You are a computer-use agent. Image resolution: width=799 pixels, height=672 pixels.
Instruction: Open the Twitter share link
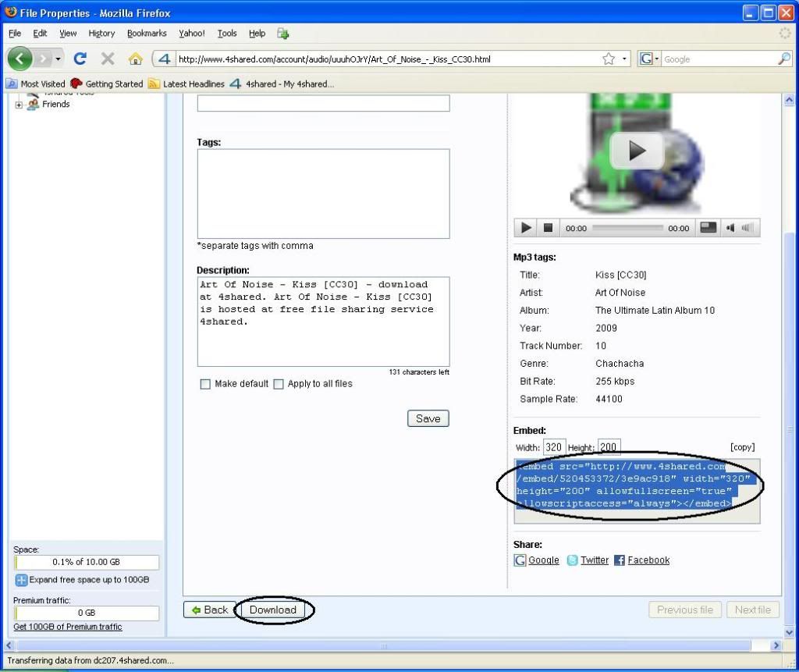[595, 560]
